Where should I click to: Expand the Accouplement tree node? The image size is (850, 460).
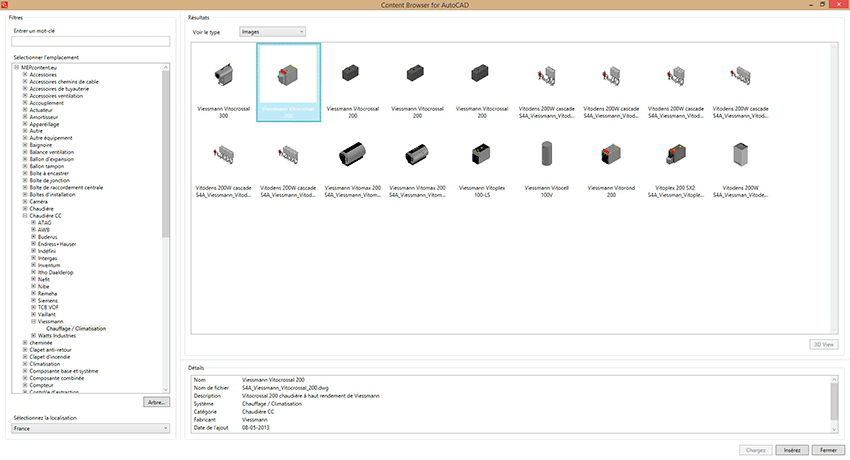(x=25, y=103)
